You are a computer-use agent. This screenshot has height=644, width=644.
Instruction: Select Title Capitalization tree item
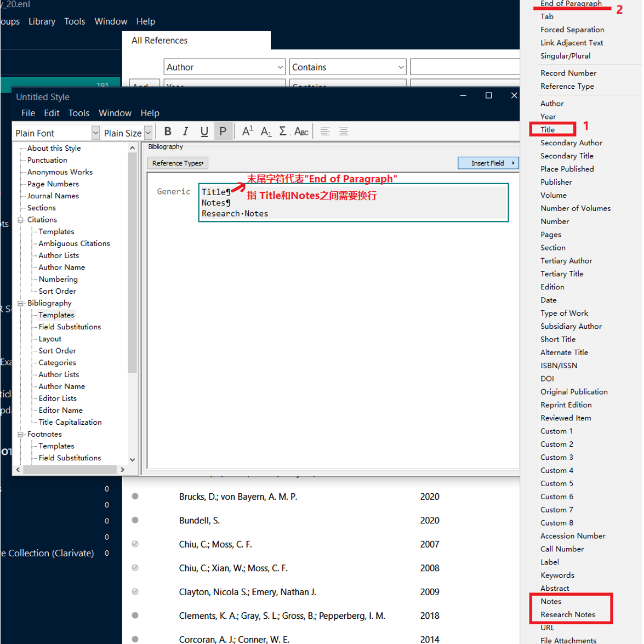70,422
